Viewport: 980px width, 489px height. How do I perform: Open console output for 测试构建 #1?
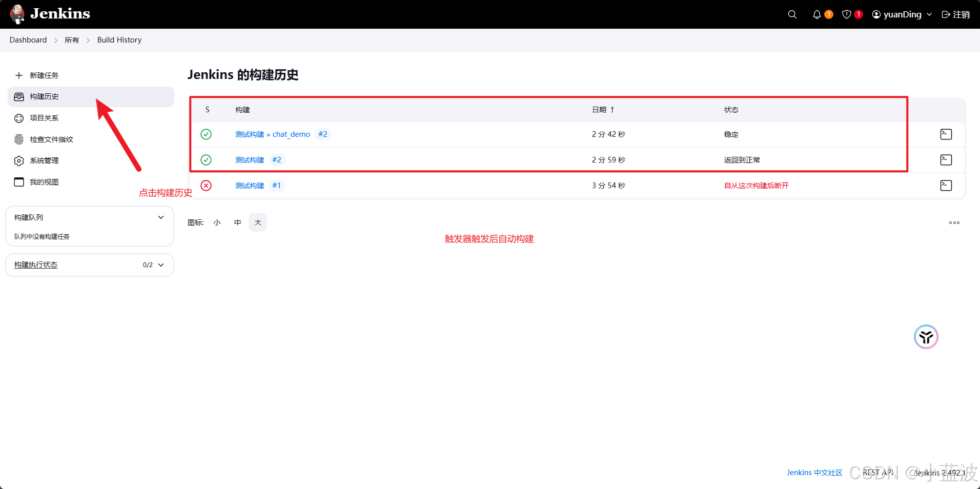(946, 186)
